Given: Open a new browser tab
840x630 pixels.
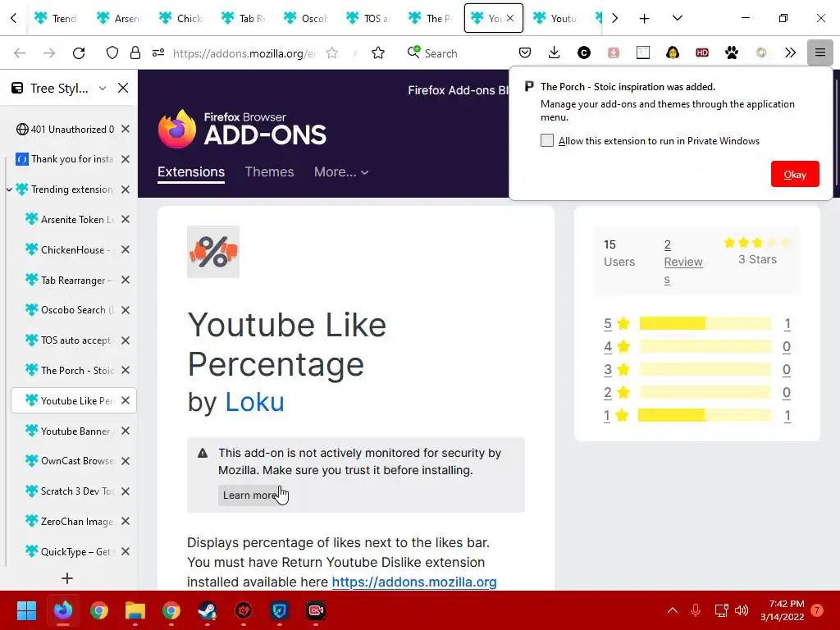Looking at the screenshot, I should 645,19.
